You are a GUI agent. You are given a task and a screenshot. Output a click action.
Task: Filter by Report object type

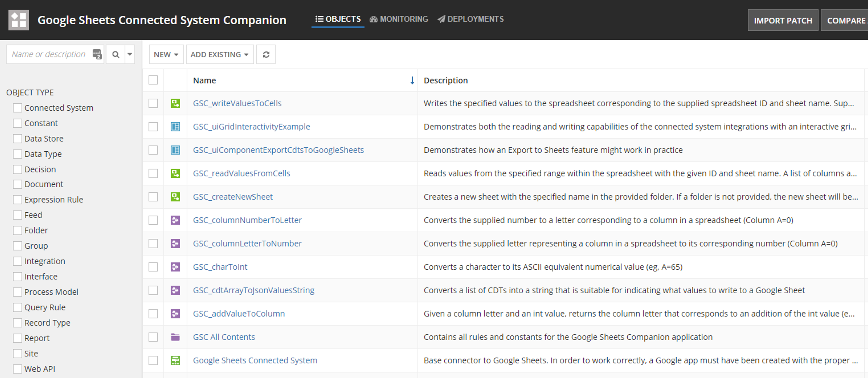18,338
